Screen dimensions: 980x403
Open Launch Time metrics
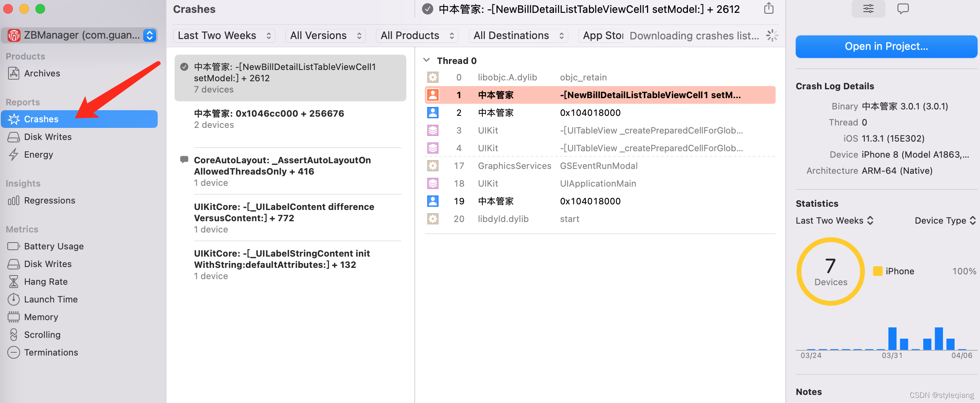[51, 299]
